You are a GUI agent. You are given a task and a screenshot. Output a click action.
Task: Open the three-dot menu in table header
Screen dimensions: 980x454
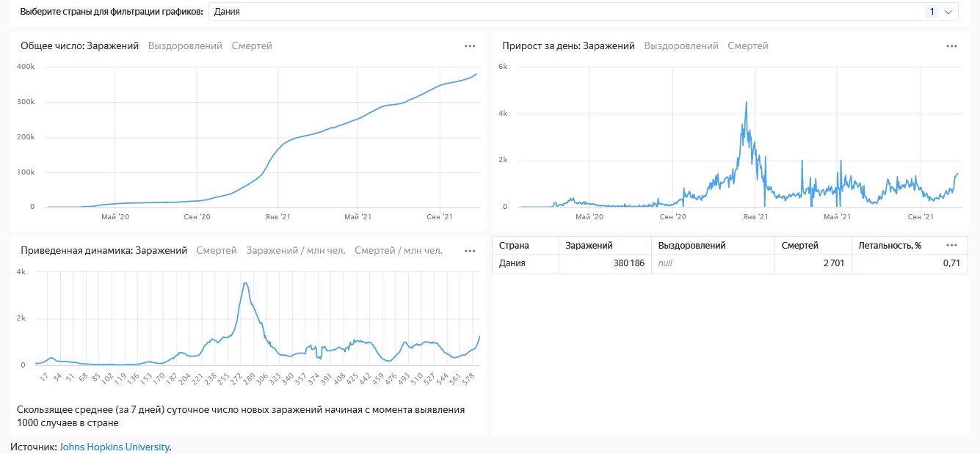click(x=952, y=246)
